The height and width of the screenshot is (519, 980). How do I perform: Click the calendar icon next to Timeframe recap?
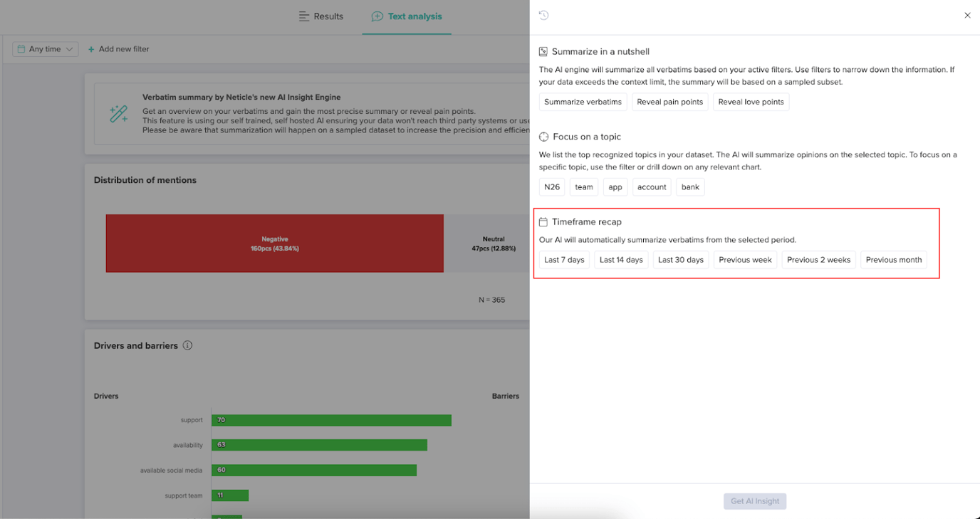543,222
